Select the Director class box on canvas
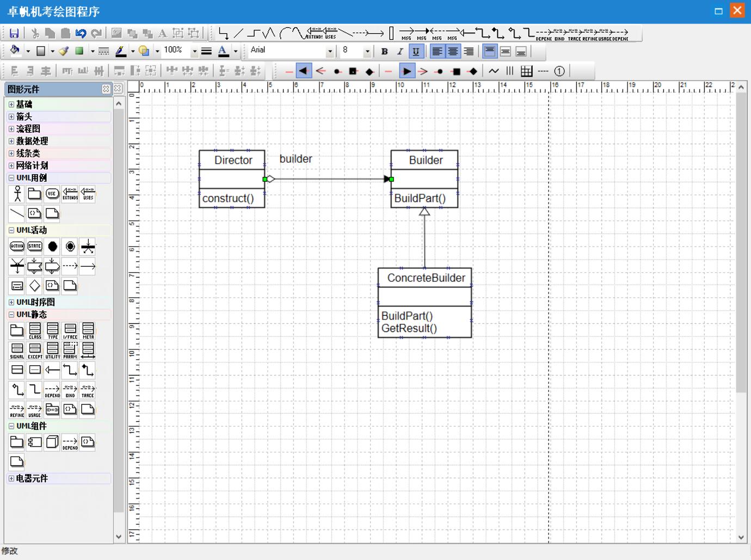751x560 pixels. [232, 179]
